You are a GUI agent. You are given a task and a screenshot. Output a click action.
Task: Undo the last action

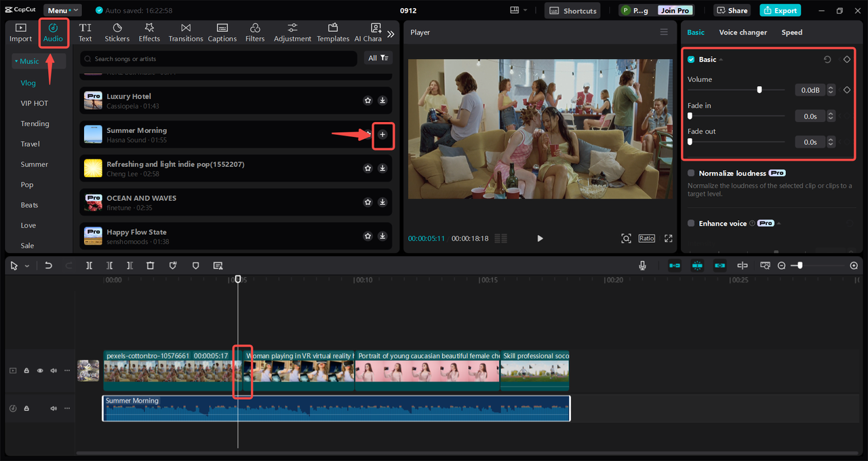click(48, 266)
